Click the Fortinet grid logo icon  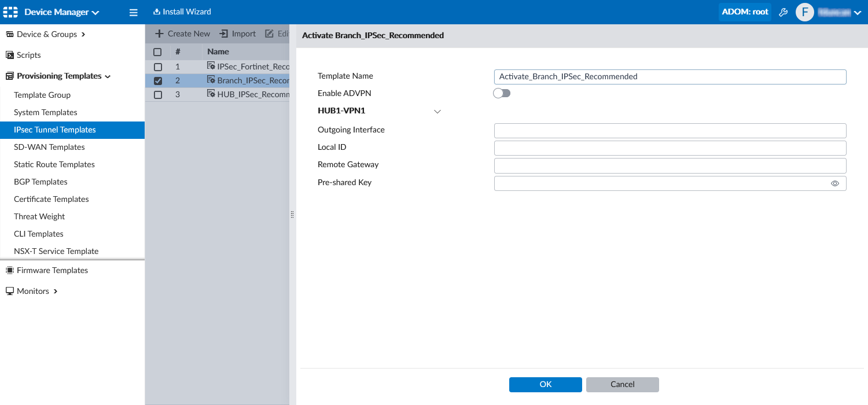11,12
